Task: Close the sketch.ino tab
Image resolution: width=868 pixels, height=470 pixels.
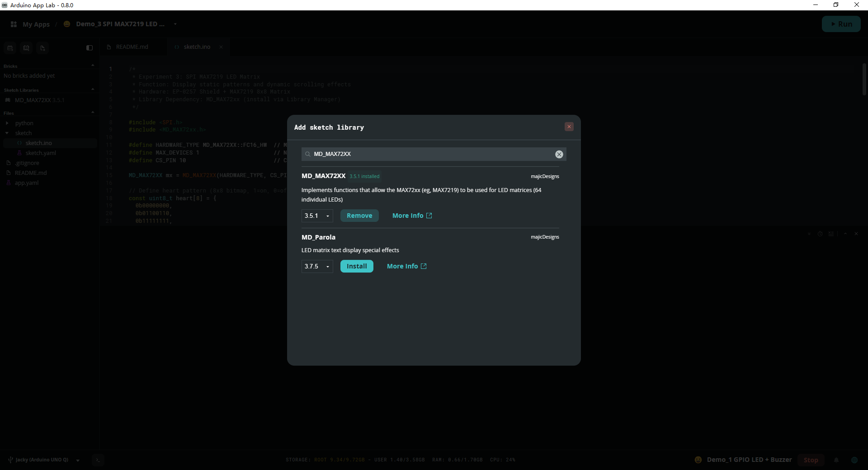Action: coord(221,47)
